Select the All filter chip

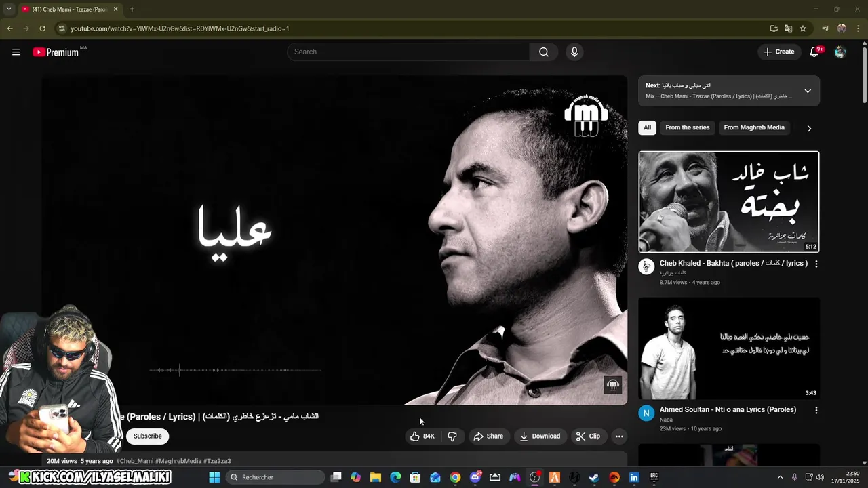point(647,127)
